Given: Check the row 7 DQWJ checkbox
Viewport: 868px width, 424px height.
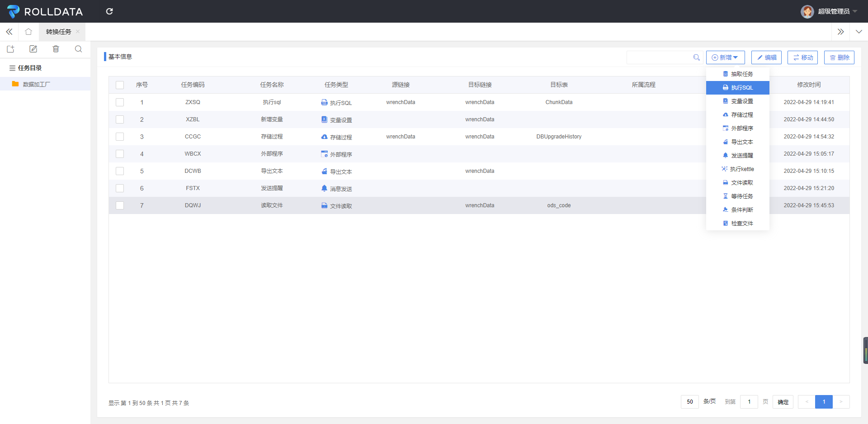Looking at the screenshot, I should [120, 205].
